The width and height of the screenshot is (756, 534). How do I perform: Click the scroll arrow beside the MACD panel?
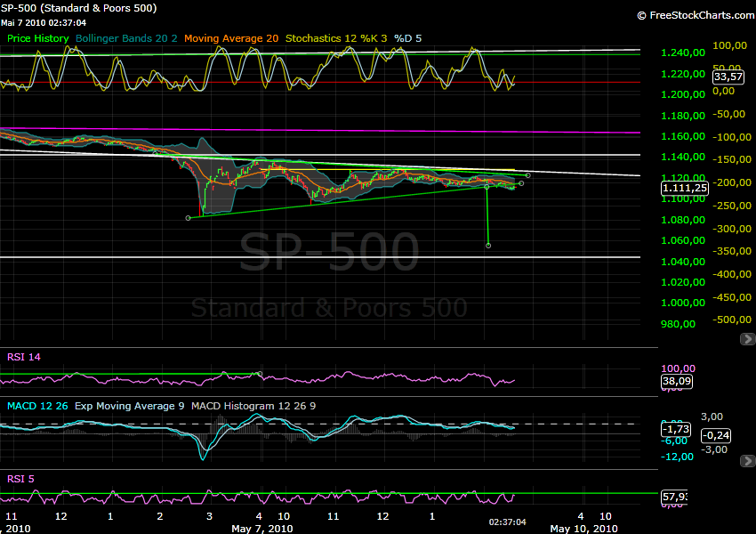pos(747,461)
